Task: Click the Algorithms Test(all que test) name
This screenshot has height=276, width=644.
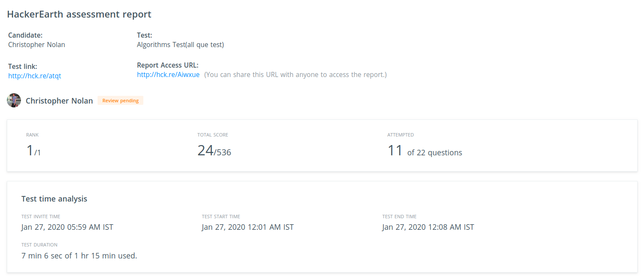Action: click(180, 45)
